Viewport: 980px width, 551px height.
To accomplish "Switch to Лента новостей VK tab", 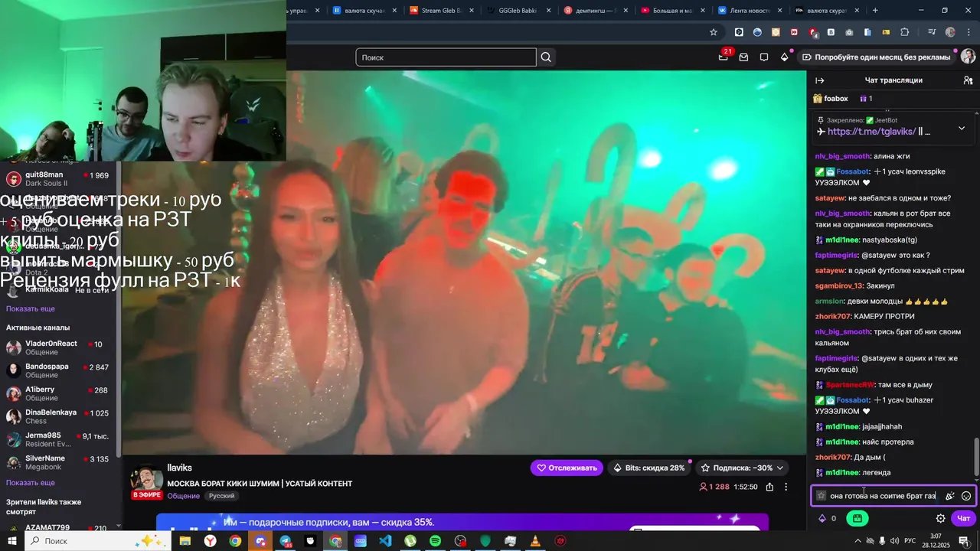I will click(x=749, y=10).
